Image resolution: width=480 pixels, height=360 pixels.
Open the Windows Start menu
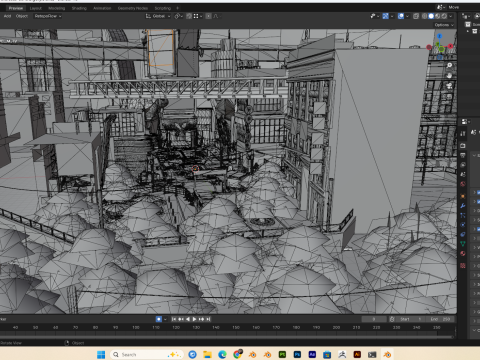tap(101, 354)
